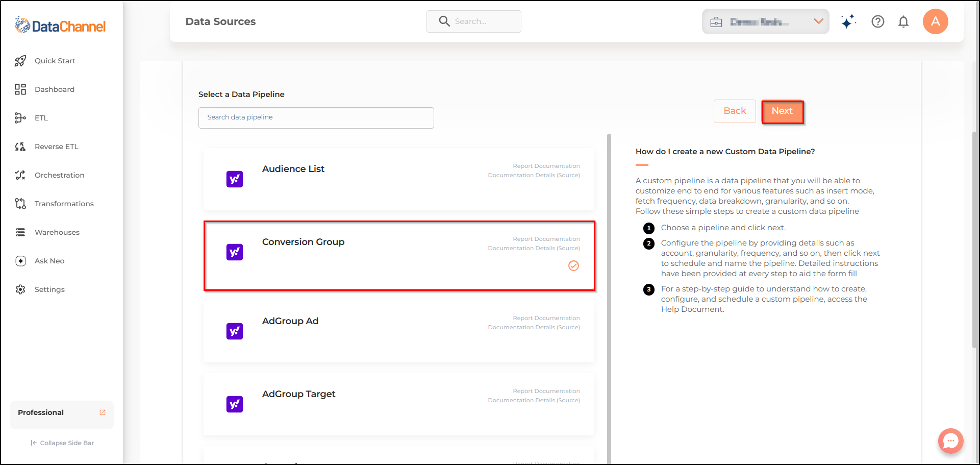Go to Warehouses menu item
This screenshot has height=465, width=980.
[x=57, y=232]
